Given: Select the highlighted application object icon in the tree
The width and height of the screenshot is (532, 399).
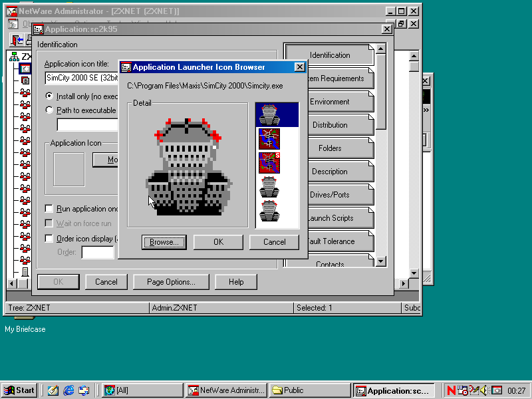Looking at the screenshot, I should [25, 68].
